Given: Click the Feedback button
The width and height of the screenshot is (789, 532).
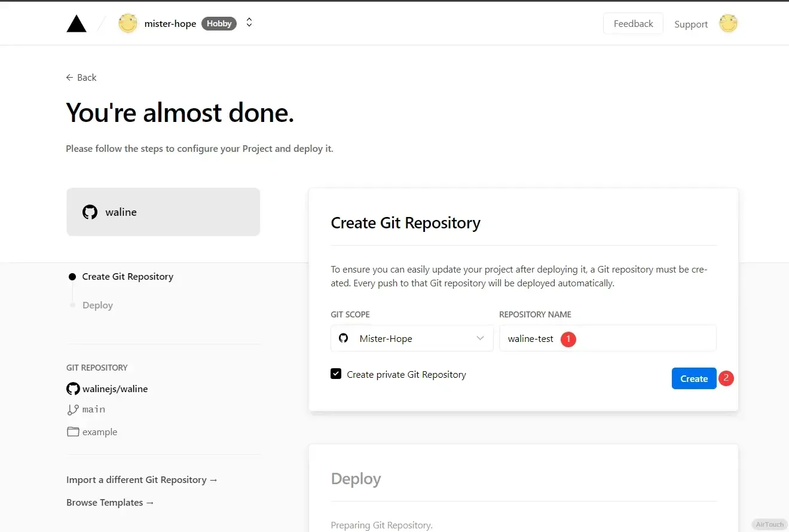Looking at the screenshot, I should pyautogui.click(x=633, y=24).
